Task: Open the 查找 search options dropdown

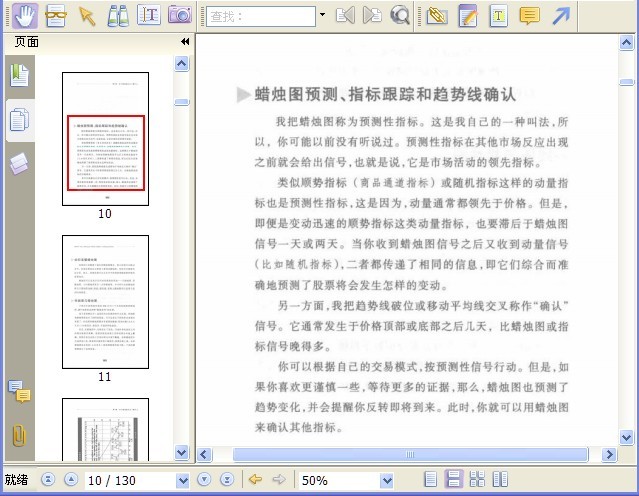Action: click(x=322, y=15)
